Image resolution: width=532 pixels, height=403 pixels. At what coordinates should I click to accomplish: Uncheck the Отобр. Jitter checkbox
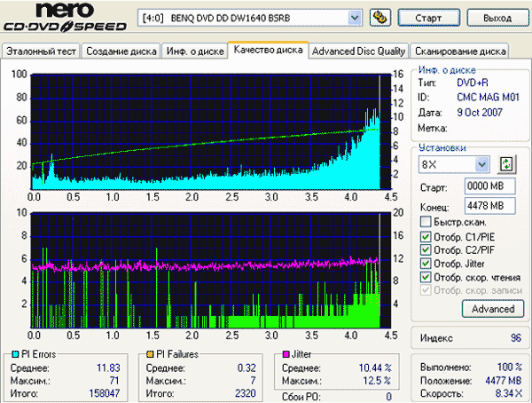tap(426, 264)
